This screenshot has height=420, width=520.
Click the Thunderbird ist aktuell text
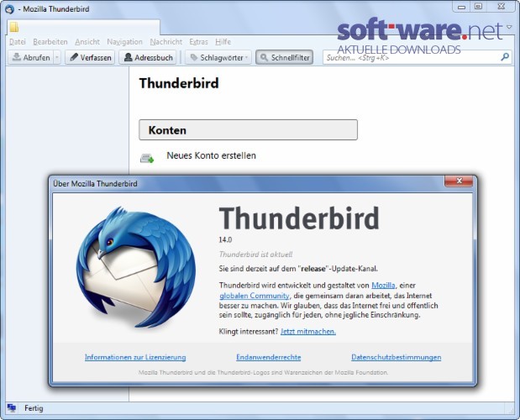pyautogui.click(x=255, y=255)
